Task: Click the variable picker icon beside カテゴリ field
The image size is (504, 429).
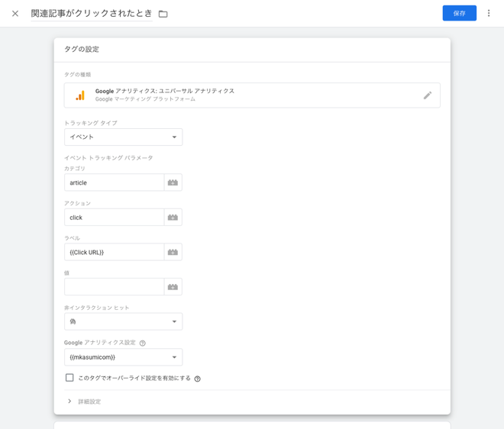Action: pyautogui.click(x=173, y=183)
